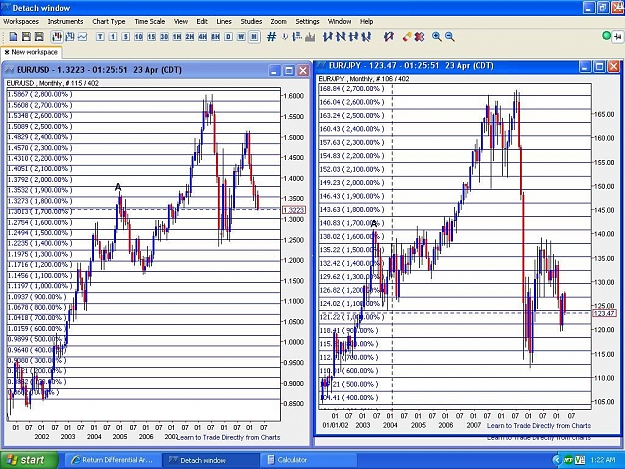The image size is (625, 469).
Task: Maximize the EUR/USD chart window
Action: point(289,71)
